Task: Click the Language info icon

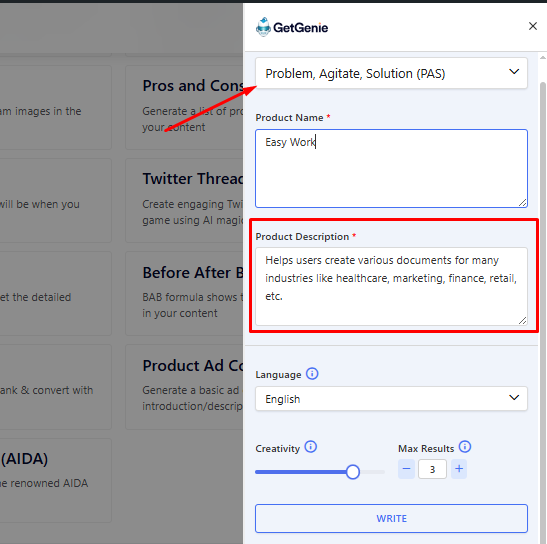Action: [312, 374]
